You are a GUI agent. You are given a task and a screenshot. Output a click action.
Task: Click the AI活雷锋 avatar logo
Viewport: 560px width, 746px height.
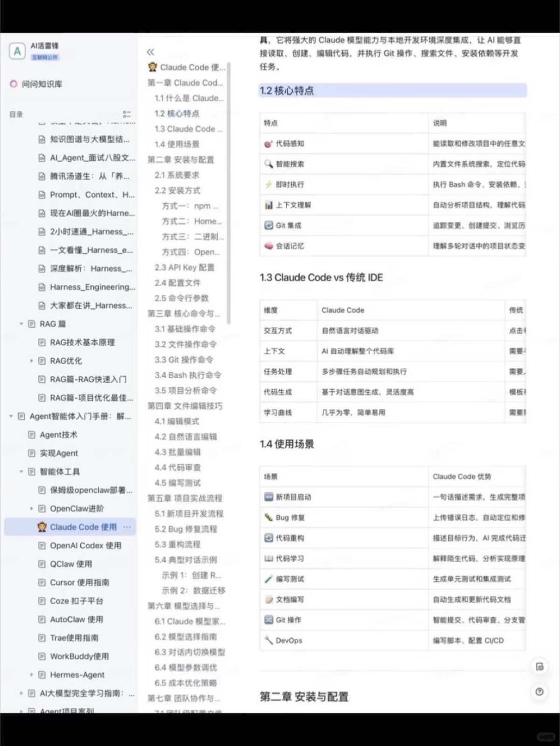(17, 51)
